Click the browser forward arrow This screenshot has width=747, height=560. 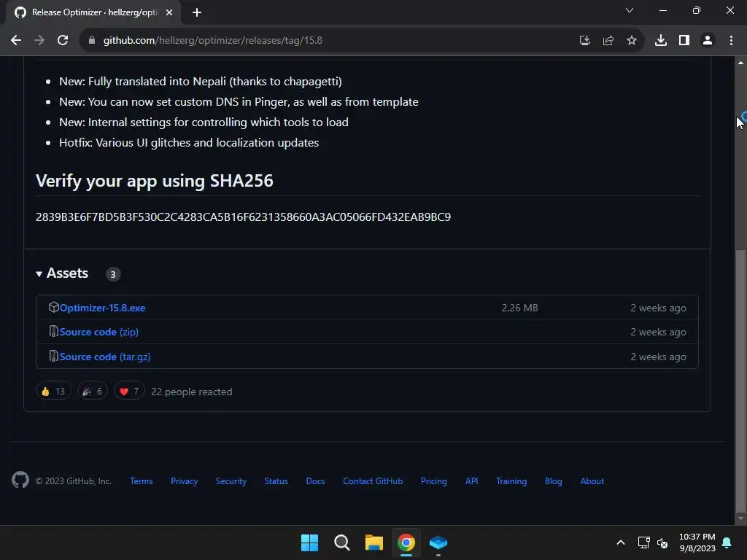39,41
